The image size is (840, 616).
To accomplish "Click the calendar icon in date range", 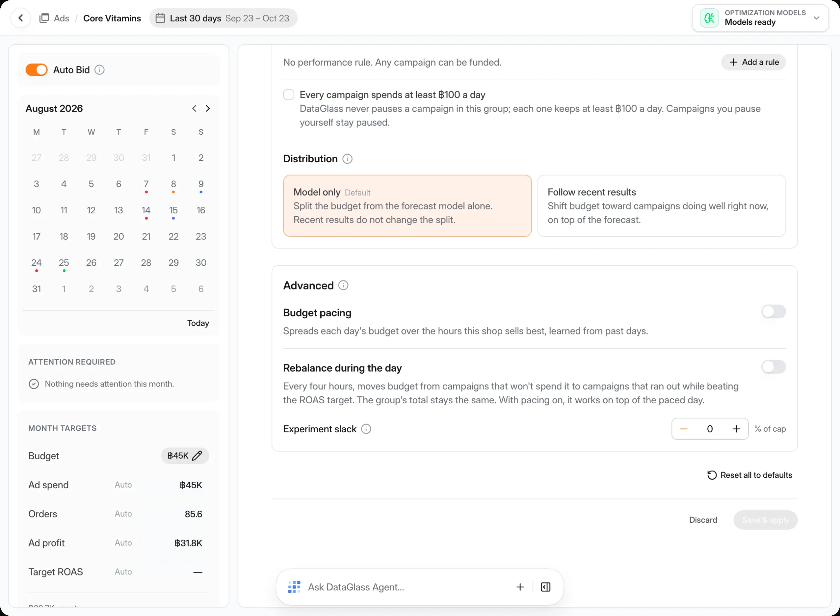I will pos(160,18).
